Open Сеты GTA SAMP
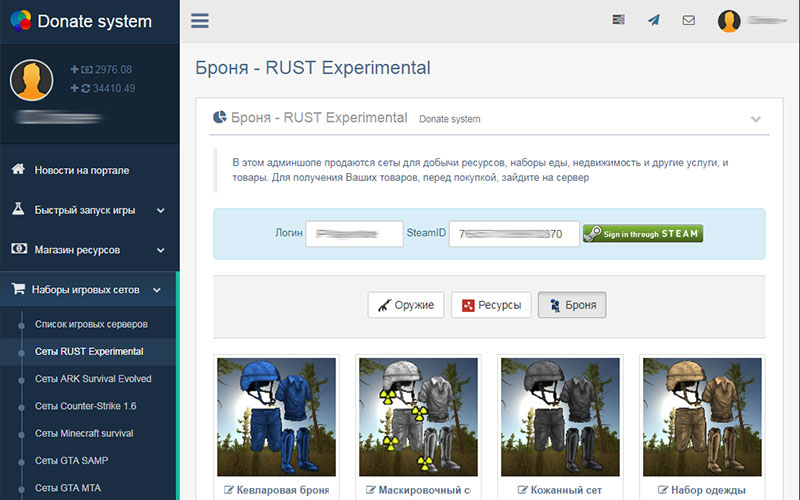Screen dimensions: 800x500 (71, 461)
